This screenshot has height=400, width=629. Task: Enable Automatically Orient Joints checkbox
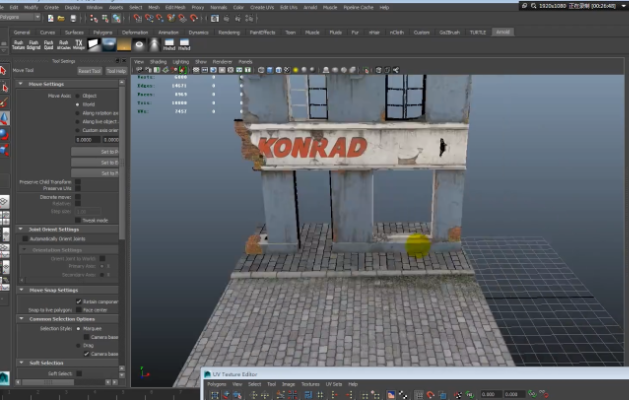point(25,239)
